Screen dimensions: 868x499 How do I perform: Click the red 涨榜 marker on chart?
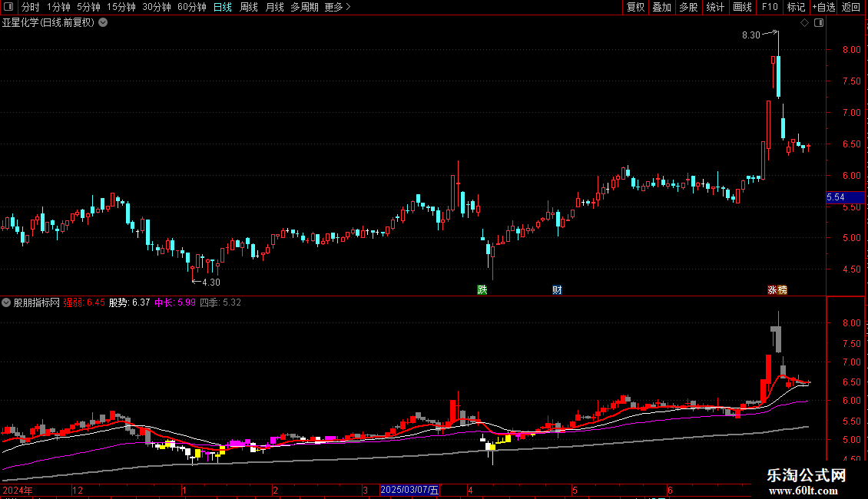777,290
